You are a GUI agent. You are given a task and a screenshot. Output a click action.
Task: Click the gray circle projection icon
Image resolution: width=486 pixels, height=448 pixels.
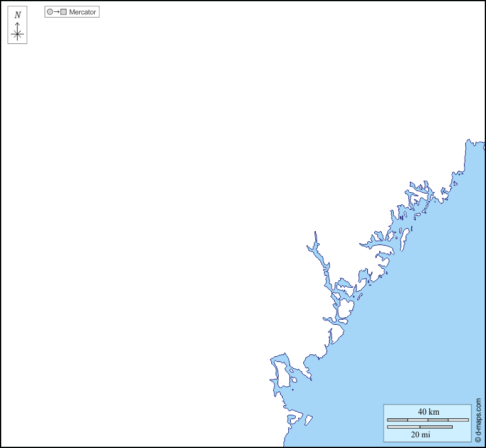click(50, 12)
